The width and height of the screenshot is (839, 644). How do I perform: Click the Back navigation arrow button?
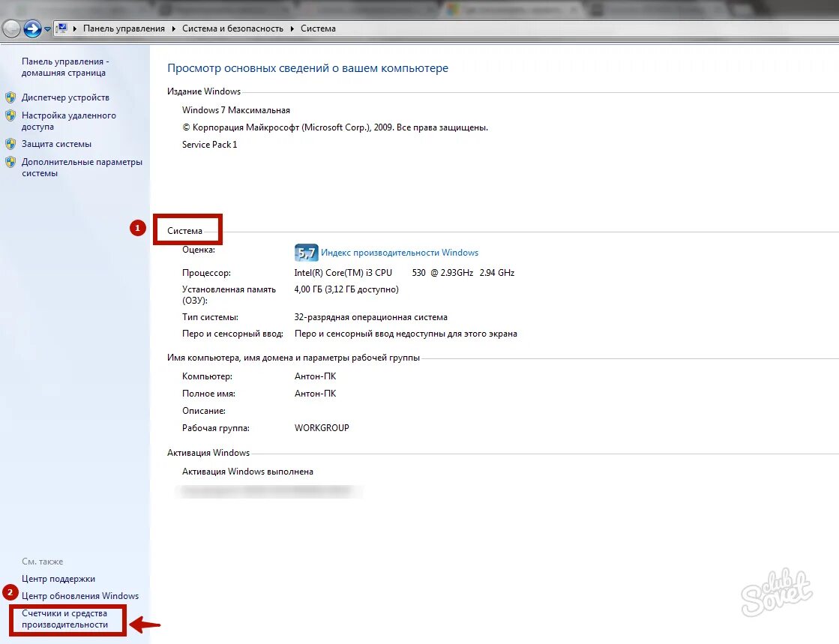10,28
